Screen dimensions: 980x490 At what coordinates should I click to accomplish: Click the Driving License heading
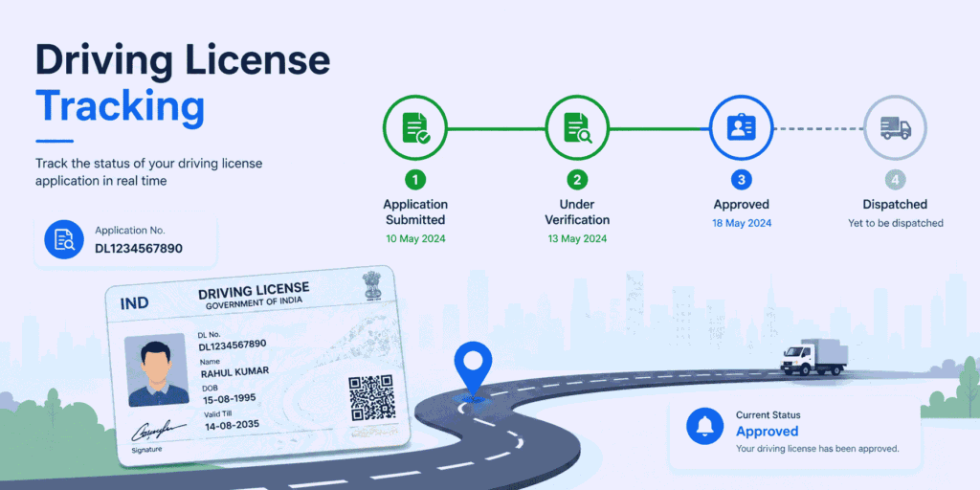(x=183, y=60)
